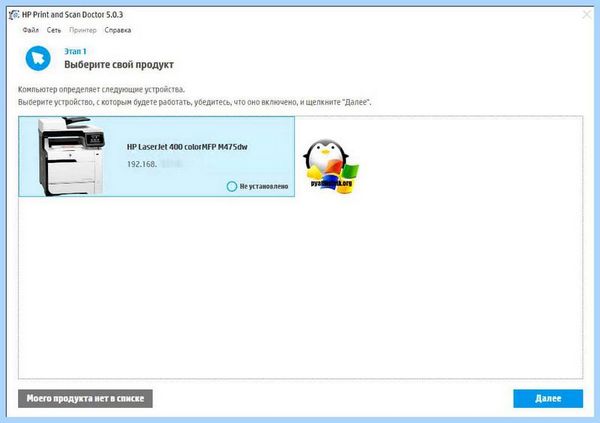The height and width of the screenshot is (423, 600).
Task: Click the blue cursor step icon
Action: [38, 58]
